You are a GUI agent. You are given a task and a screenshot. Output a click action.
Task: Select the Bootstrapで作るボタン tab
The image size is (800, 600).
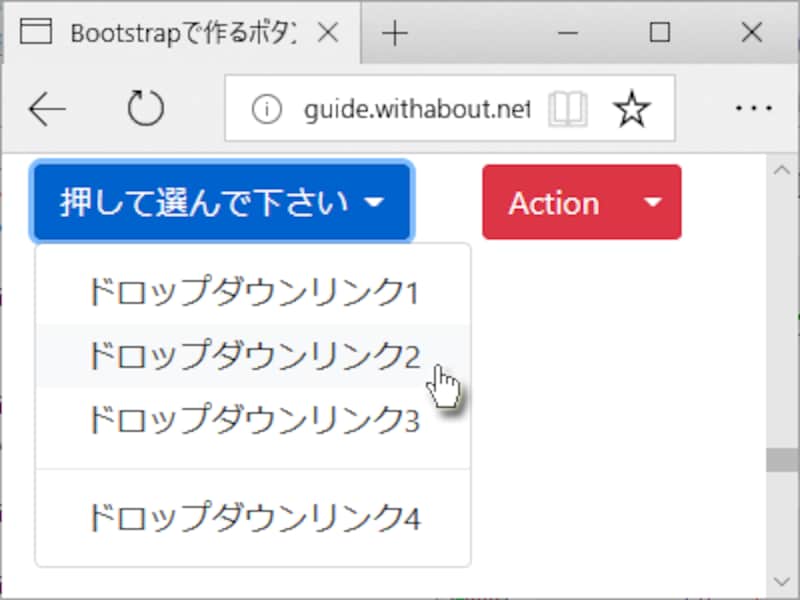point(182,33)
